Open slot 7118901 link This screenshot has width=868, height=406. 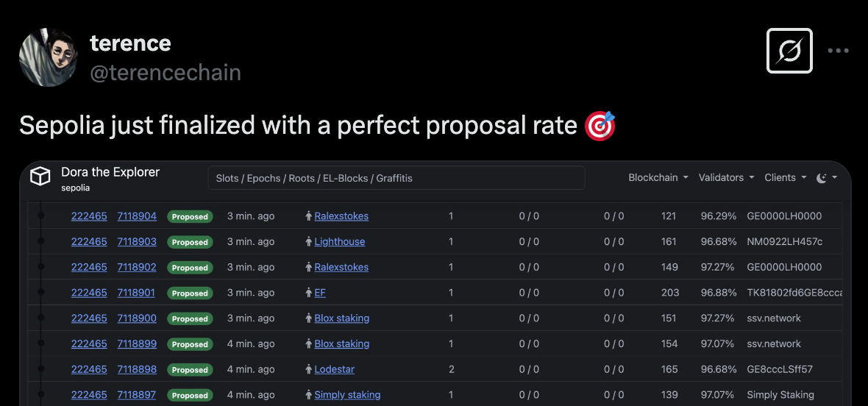pyautogui.click(x=136, y=293)
